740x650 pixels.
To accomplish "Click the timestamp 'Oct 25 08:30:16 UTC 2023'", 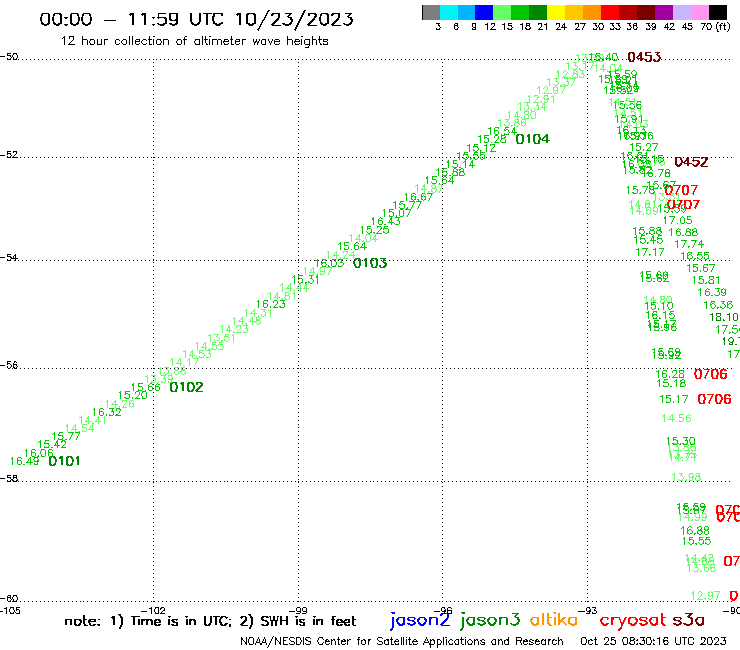I will [653, 641].
